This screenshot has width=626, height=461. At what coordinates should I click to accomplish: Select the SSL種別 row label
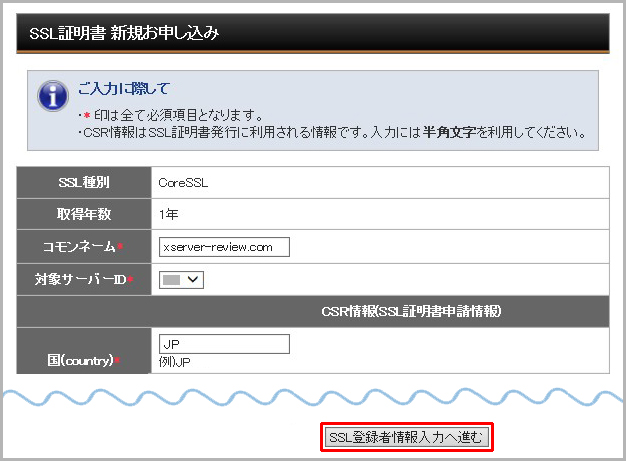coord(83,183)
